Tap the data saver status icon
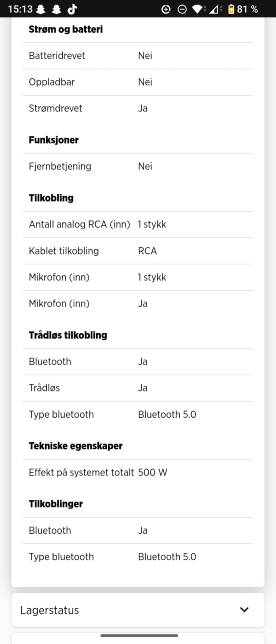276x644 pixels. point(166,9)
